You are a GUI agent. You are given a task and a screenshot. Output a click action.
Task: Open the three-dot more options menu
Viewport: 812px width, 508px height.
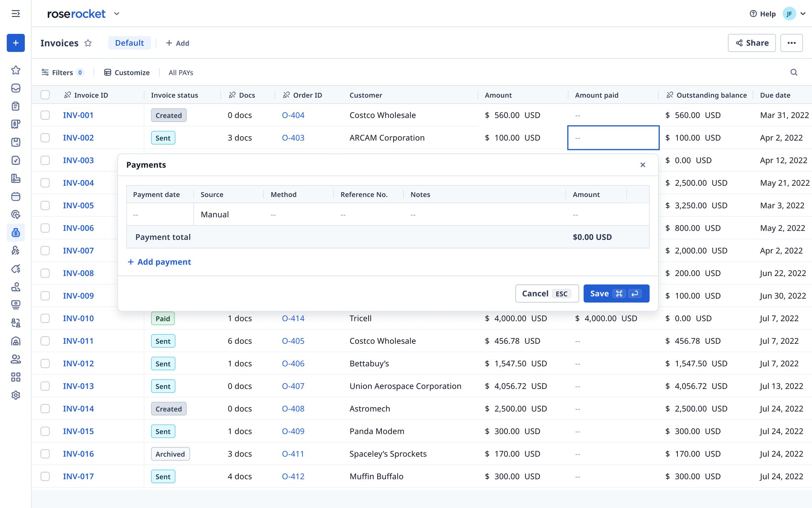(792, 43)
